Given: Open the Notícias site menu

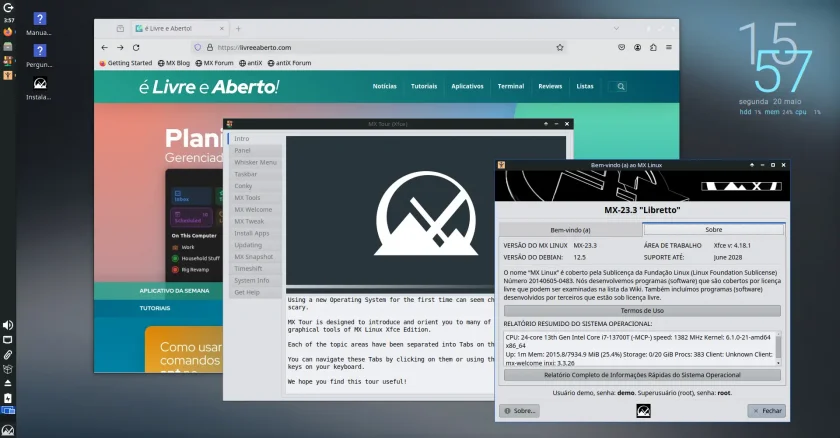Looking at the screenshot, I should 385,86.
